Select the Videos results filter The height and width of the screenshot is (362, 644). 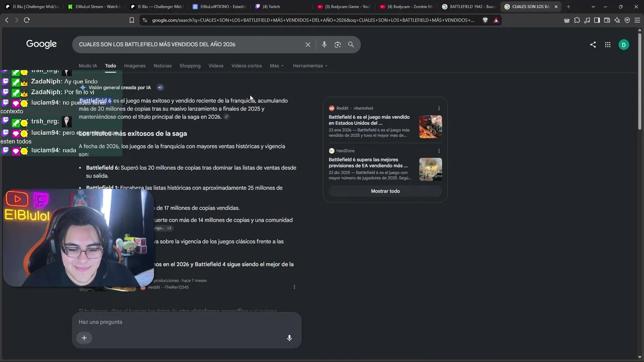216,66
